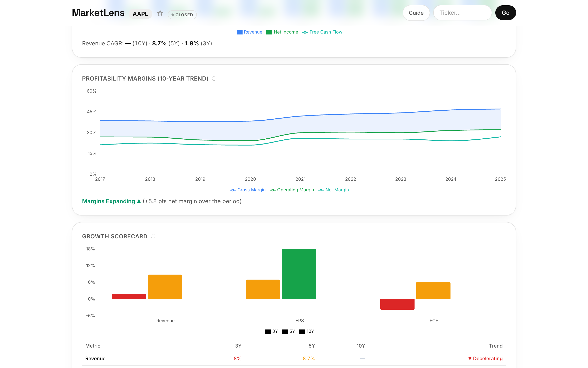588x368 pixels.
Task: Click the EPS category axis label
Action: [300, 321]
